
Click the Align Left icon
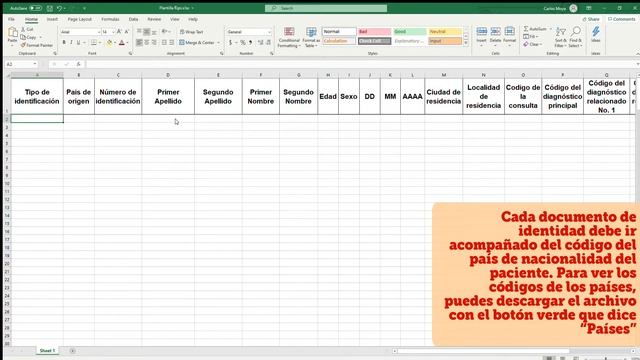pyautogui.click(x=139, y=42)
